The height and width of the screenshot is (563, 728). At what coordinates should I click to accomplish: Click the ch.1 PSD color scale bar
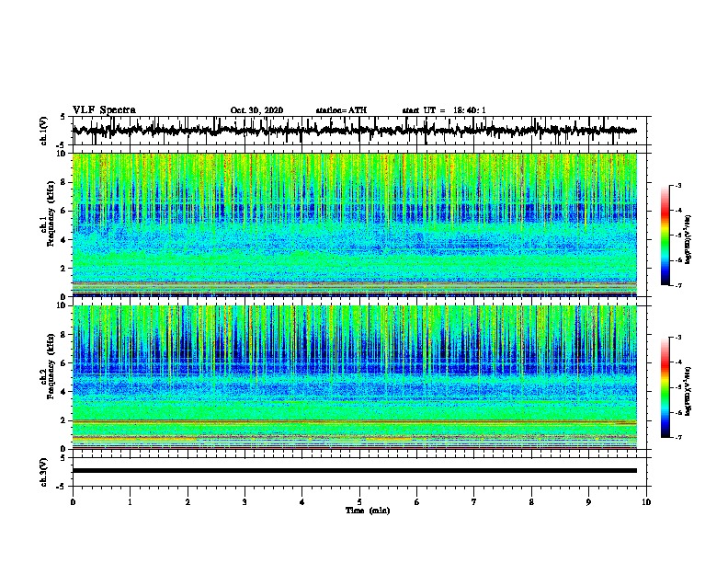(x=665, y=236)
